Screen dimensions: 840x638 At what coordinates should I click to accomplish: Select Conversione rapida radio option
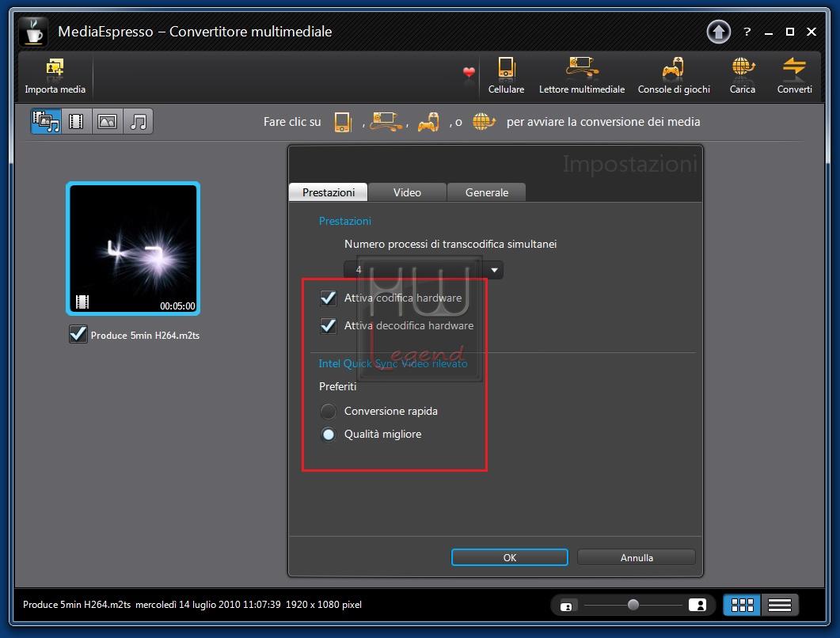(x=329, y=412)
